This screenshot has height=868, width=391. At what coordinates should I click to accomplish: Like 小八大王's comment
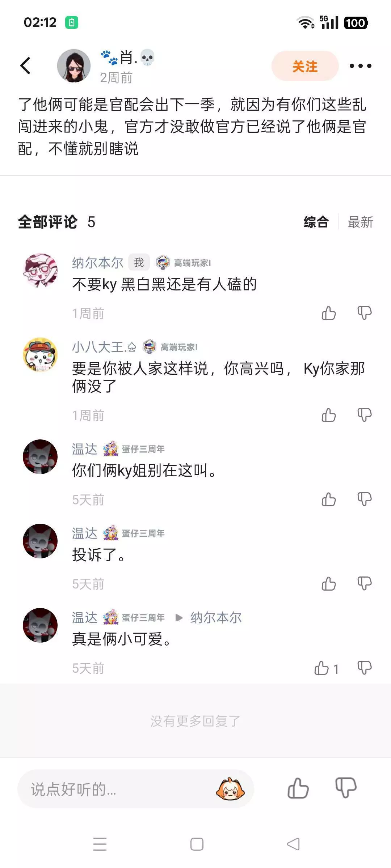click(x=329, y=415)
